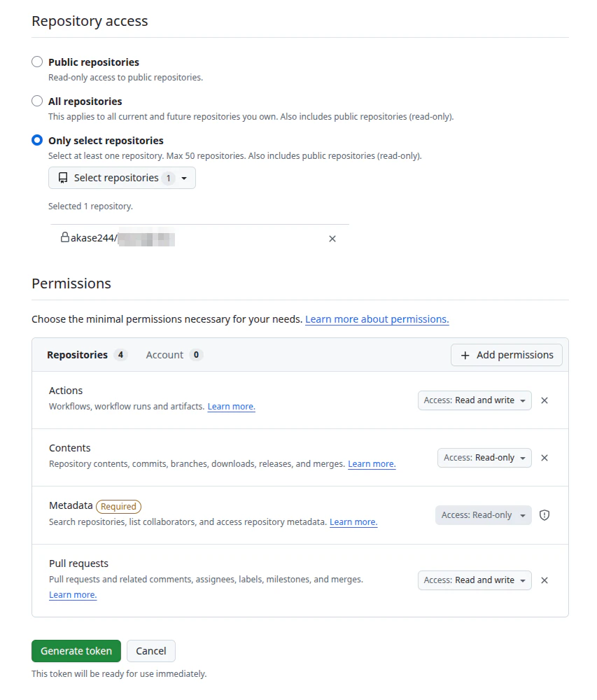
Task: Choose Only select repositories radio button
Action: click(37, 140)
